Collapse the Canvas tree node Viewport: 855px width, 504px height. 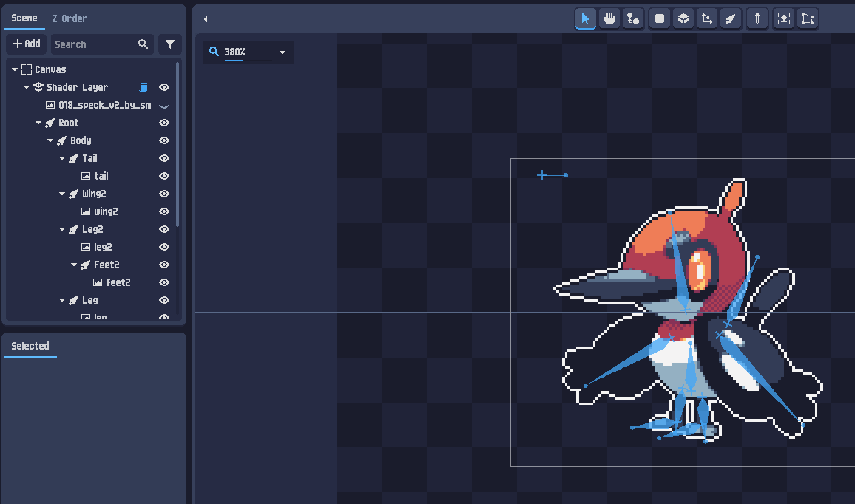[15, 69]
